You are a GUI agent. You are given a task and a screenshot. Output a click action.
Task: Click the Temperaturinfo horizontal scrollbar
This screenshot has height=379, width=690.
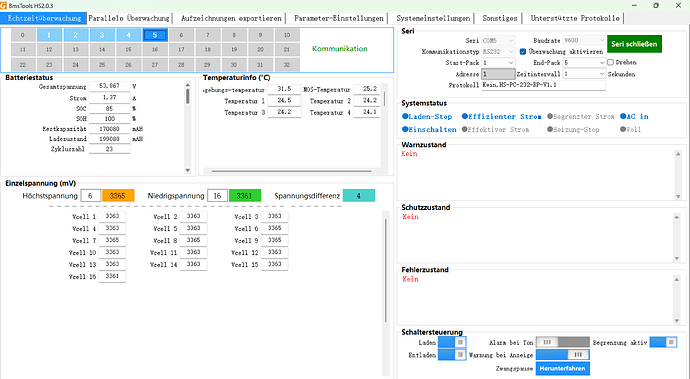pos(291,171)
